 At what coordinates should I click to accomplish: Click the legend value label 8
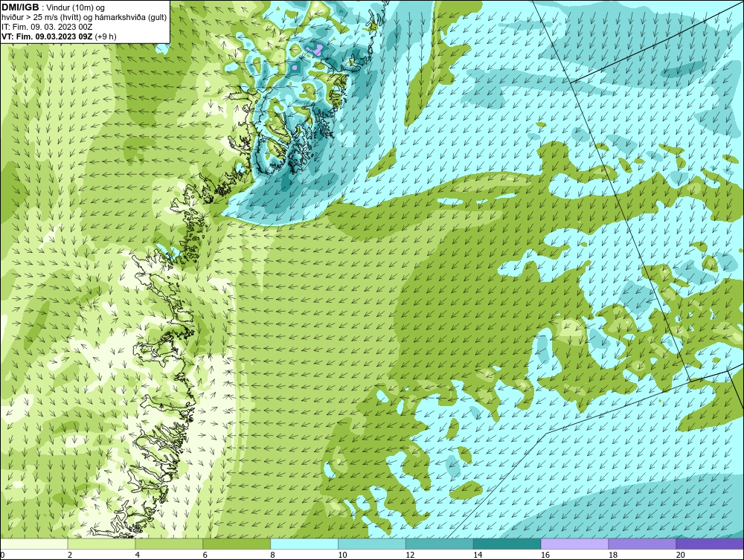click(x=273, y=555)
